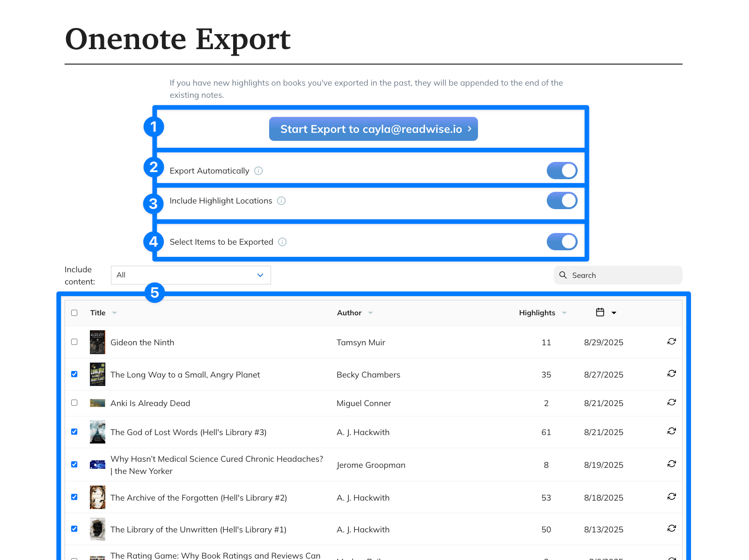Open the Include content dropdown showing All

click(191, 275)
